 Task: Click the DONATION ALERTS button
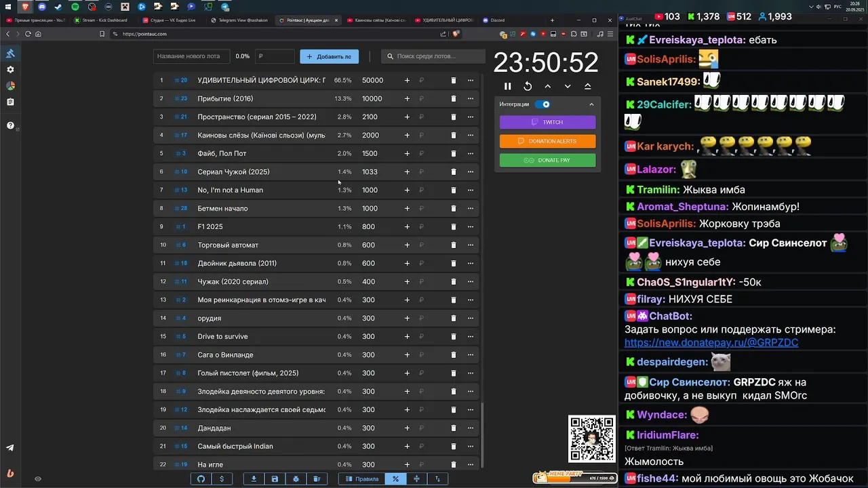547,141
